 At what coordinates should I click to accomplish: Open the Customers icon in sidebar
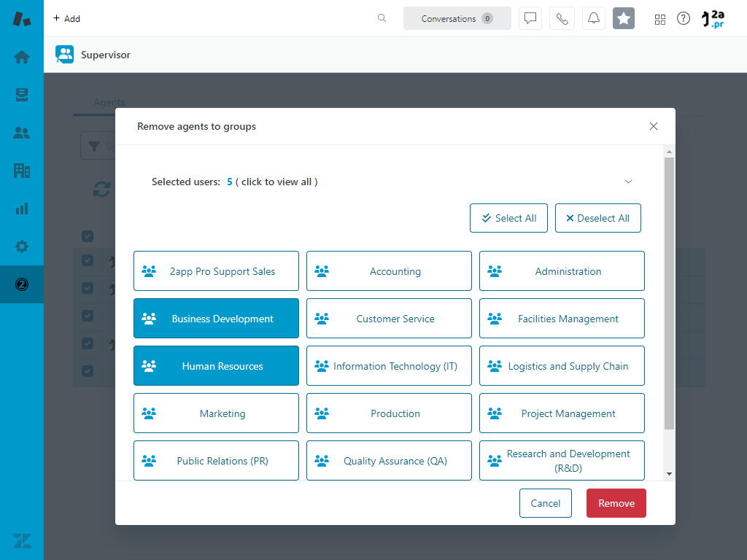tap(22, 133)
